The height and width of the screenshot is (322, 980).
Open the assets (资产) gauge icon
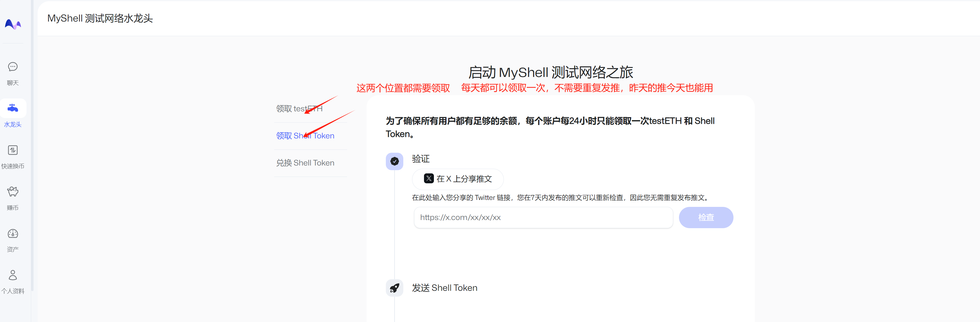13,233
